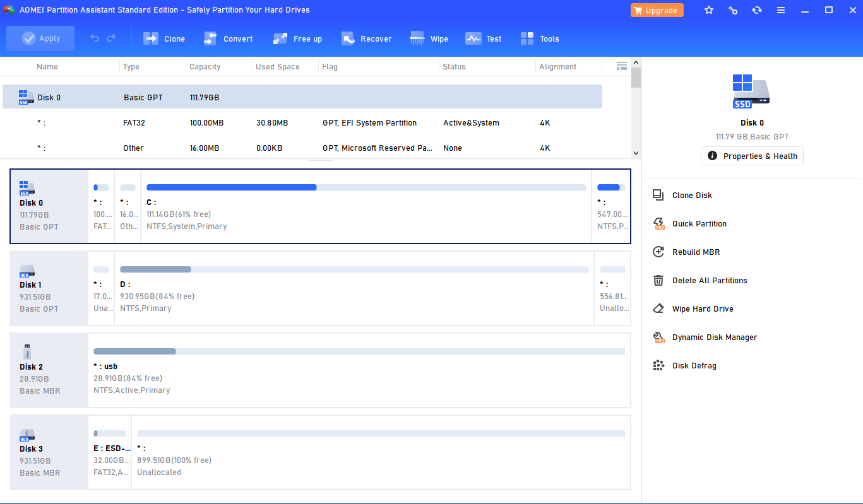Open the Wipe tool in toolbar

(429, 39)
